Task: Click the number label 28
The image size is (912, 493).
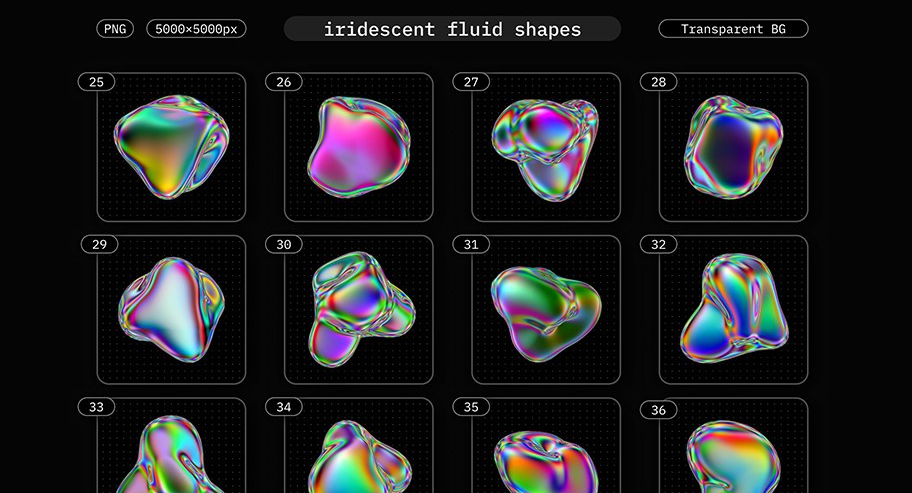Action: (x=658, y=82)
